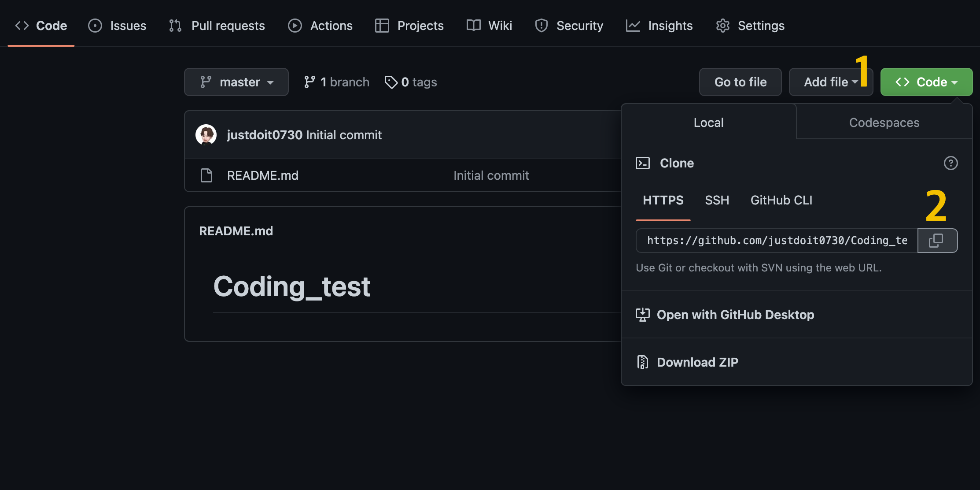Open the Issues tab
This screenshot has height=490, width=980.
pos(117,26)
